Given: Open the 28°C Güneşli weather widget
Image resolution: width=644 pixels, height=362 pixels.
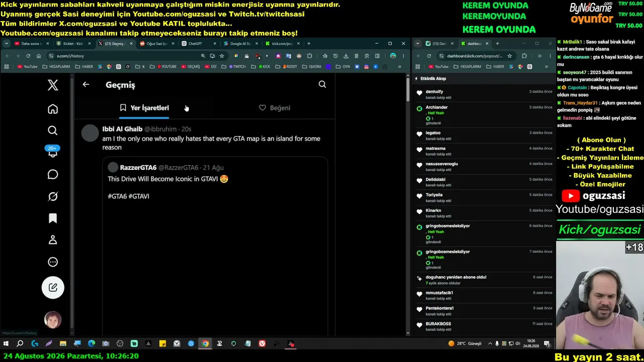Looking at the screenshot, I should pos(464,344).
